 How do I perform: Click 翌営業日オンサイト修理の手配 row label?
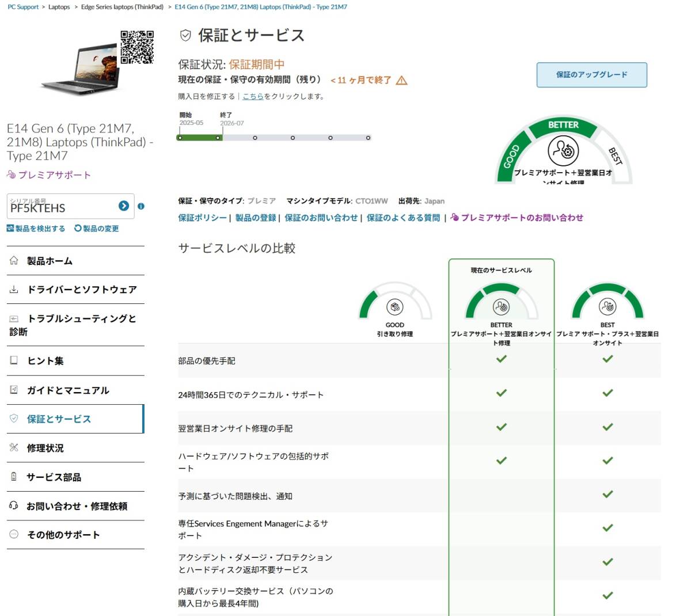coord(236,428)
